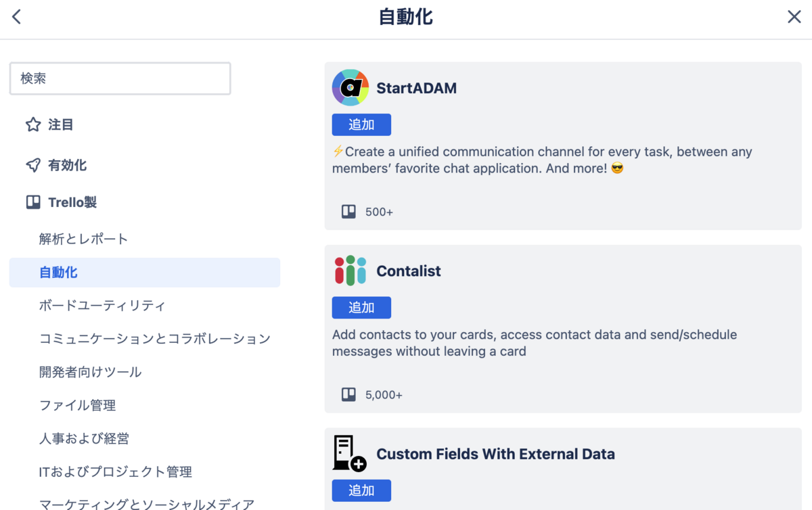Click the board icon next to 5,000+
The height and width of the screenshot is (510, 812).
point(348,394)
